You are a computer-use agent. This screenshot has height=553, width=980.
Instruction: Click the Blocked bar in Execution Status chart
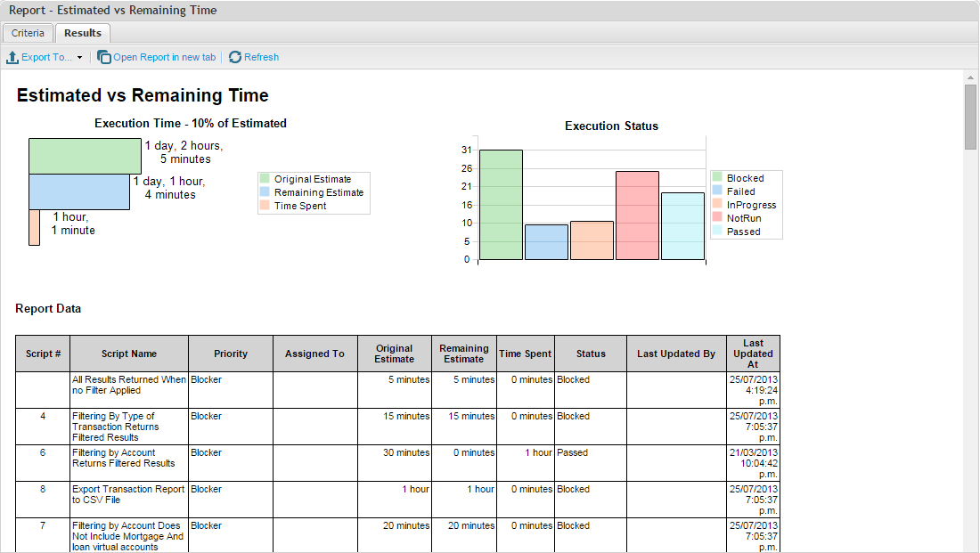pyautogui.click(x=501, y=205)
